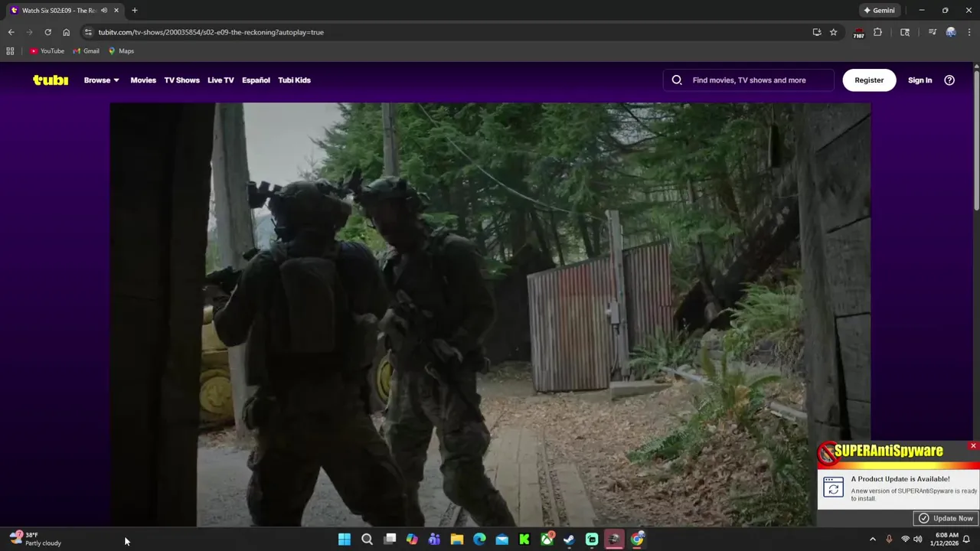Image resolution: width=980 pixels, height=551 pixels.
Task: Click the video player area
Action: pyautogui.click(x=490, y=314)
